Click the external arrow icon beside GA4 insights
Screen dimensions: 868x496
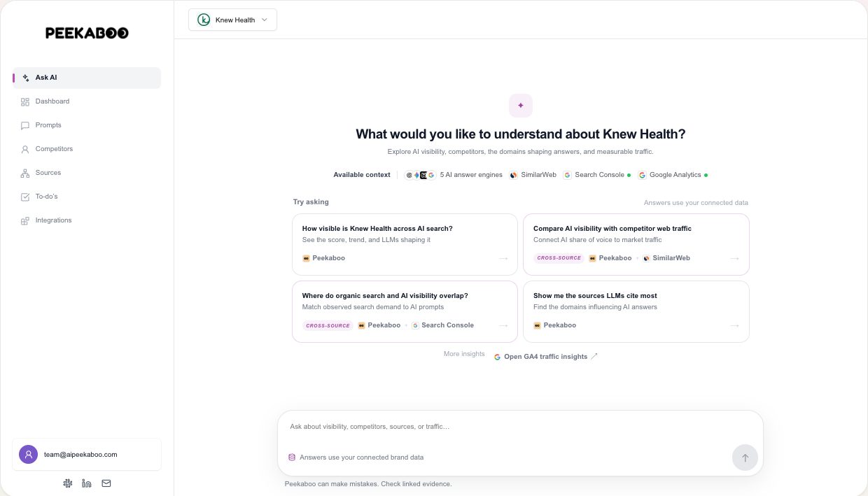pos(594,356)
